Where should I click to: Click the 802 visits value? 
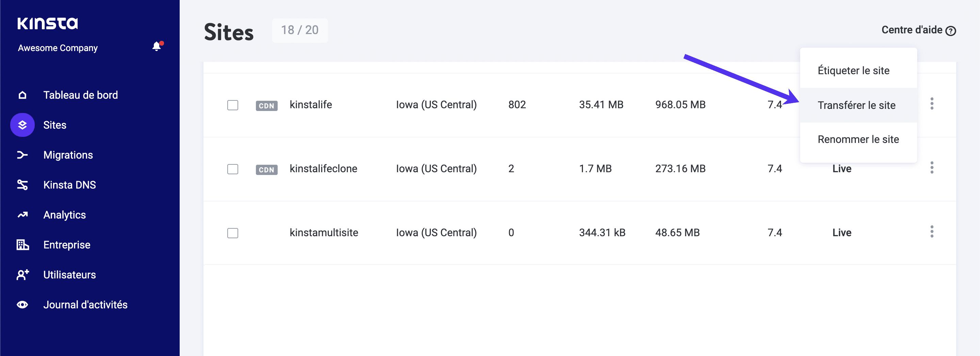click(517, 104)
